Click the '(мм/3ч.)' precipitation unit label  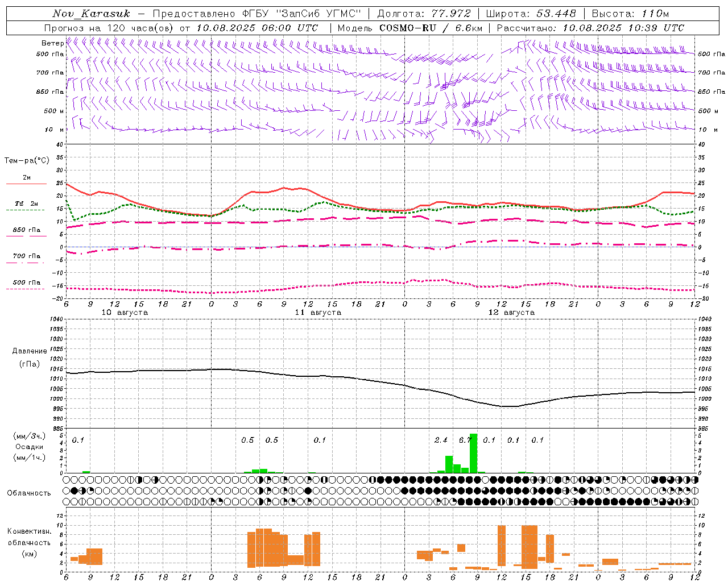(29, 436)
